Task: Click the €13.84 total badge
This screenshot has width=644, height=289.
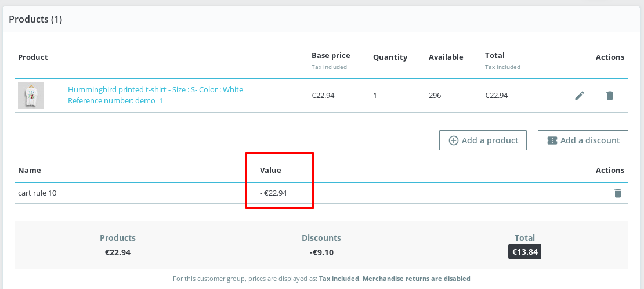Action: click(x=524, y=252)
